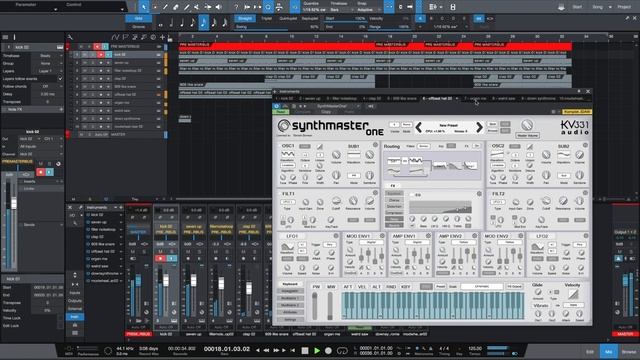Switch to kick 02 instrument tab
640x360 pixels.
pyautogui.click(x=284, y=98)
